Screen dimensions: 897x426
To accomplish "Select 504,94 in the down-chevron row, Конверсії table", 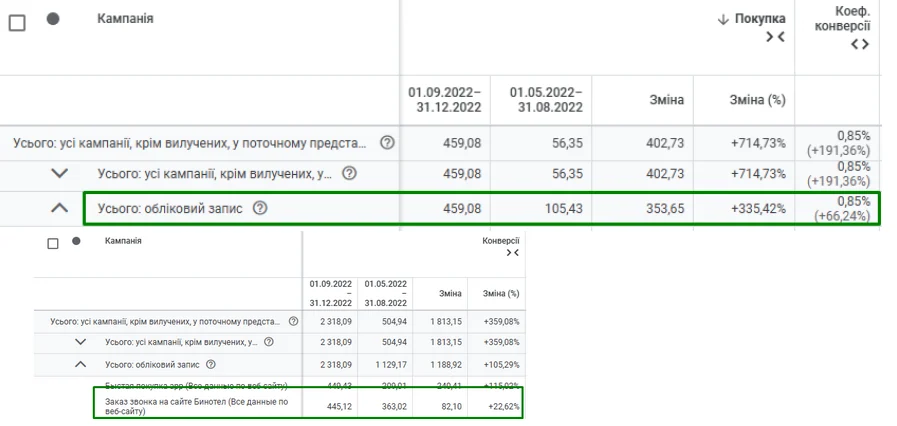I will pyautogui.click(x=394, y=343).
